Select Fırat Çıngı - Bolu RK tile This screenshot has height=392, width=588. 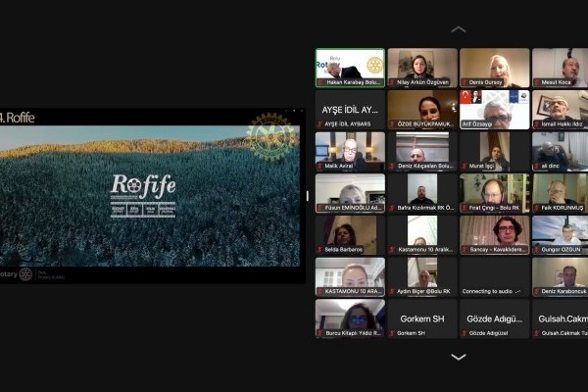[x=495, y=193]
